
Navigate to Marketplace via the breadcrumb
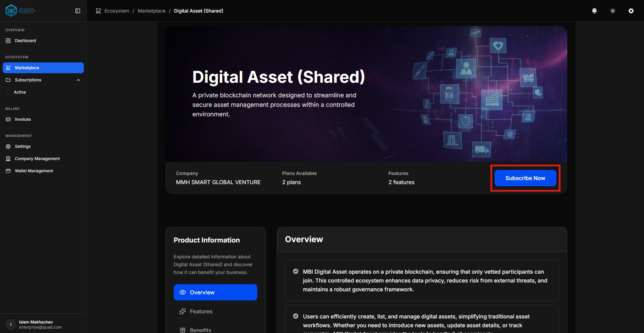click(151, 11)
